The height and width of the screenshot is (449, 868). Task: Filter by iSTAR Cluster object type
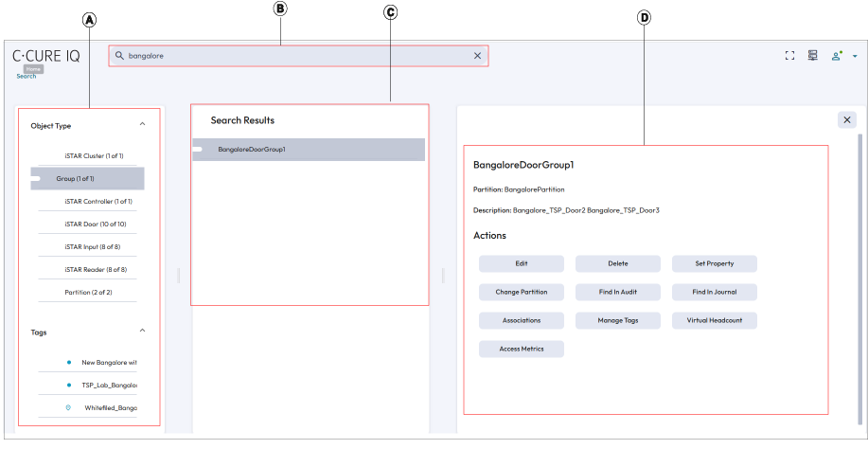[x=94, y=155]
